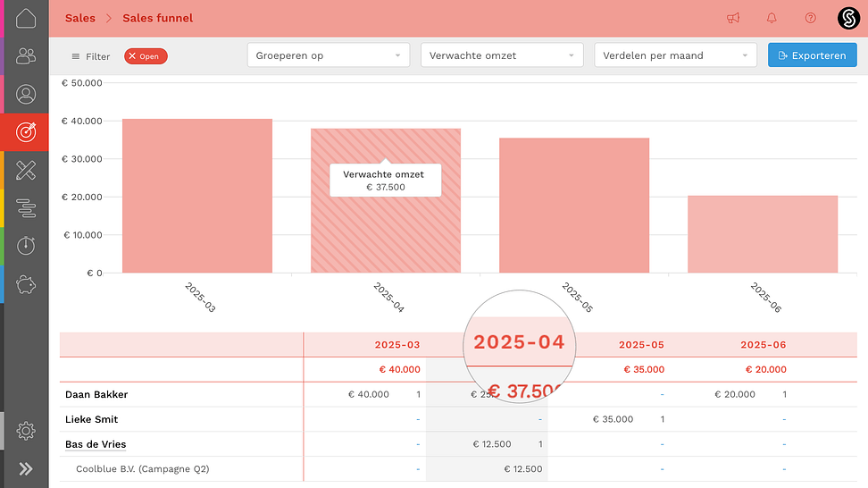Open the piggy bank finance icon
This screenshot has width=868, height=488.
point(26,284)
